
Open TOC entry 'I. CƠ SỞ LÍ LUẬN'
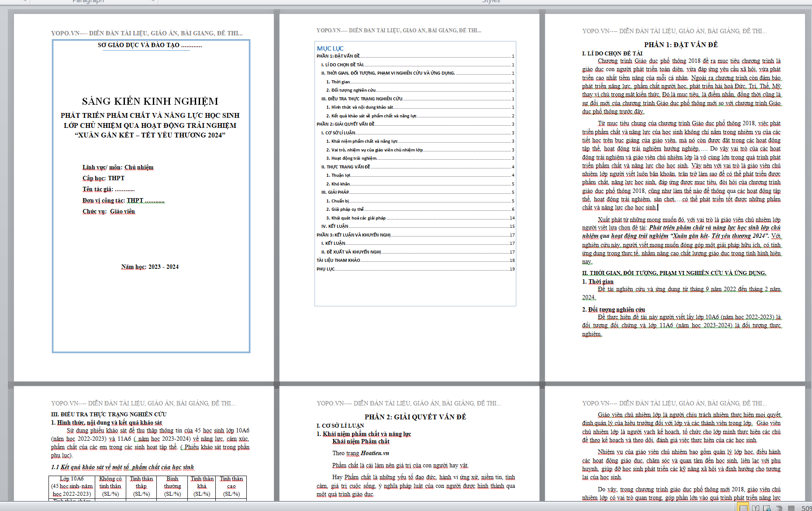click(418, 133)
